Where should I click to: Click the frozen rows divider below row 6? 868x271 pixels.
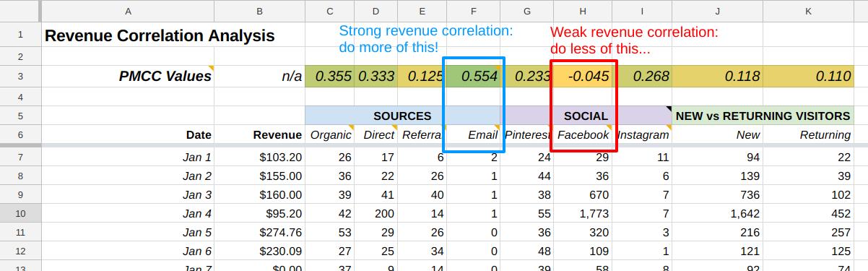click(434, 146)
